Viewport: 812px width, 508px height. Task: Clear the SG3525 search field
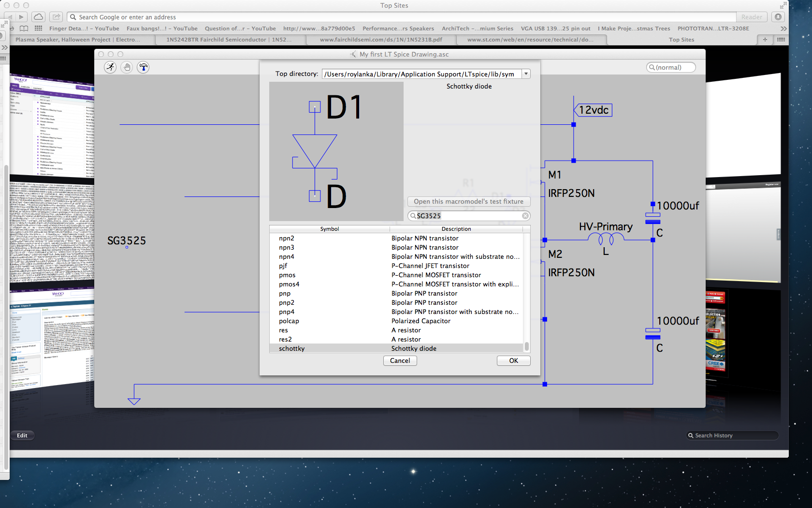coord(525,216)
